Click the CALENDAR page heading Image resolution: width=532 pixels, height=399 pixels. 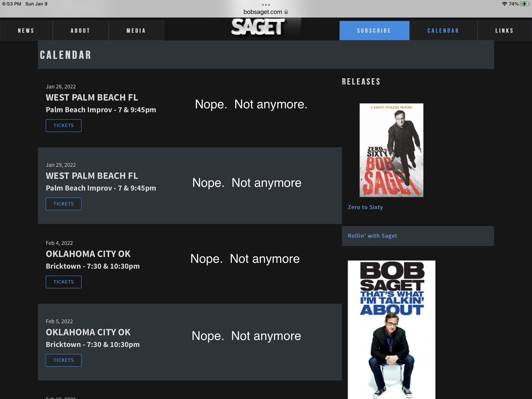tap(65, 55)
